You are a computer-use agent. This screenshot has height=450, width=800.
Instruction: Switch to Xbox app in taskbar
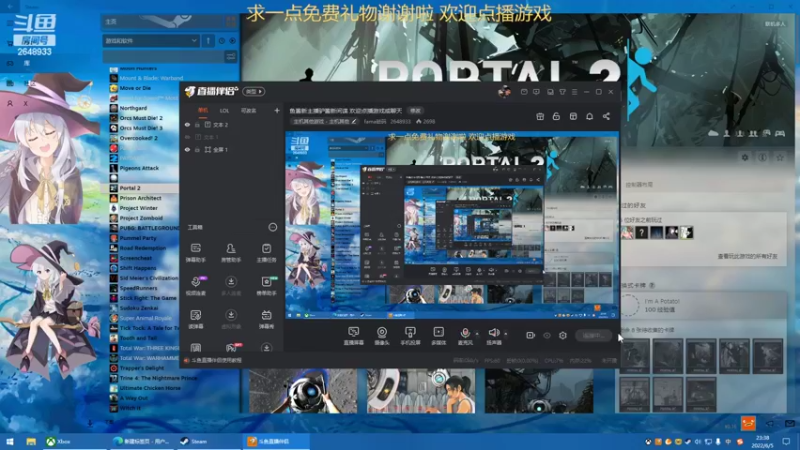point(74,441)
